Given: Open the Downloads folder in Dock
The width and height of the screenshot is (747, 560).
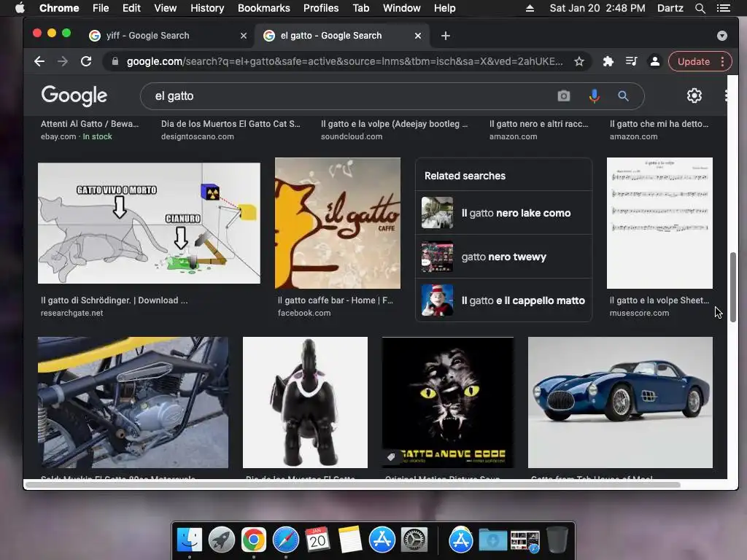Looking at the screenshot, I should click(492, 540).
